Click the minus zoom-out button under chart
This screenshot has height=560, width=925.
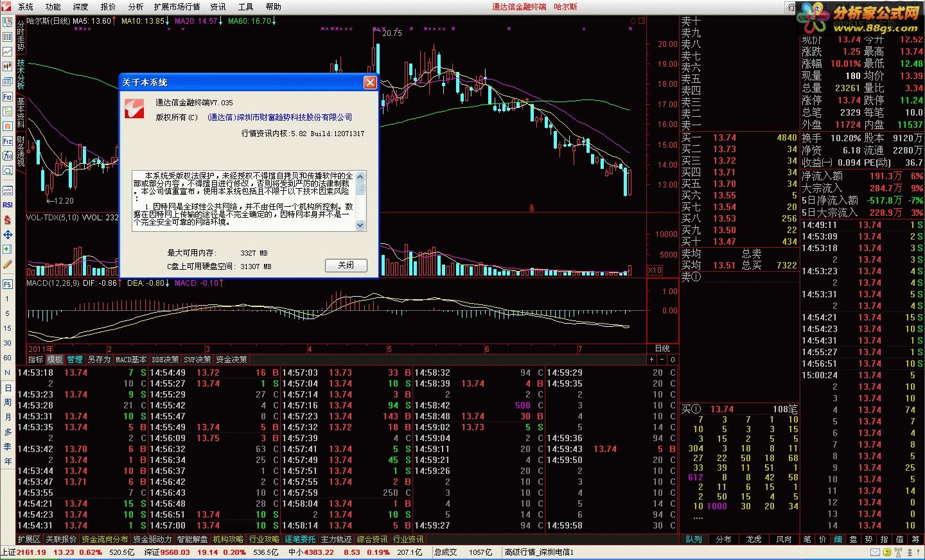point(662,360)
